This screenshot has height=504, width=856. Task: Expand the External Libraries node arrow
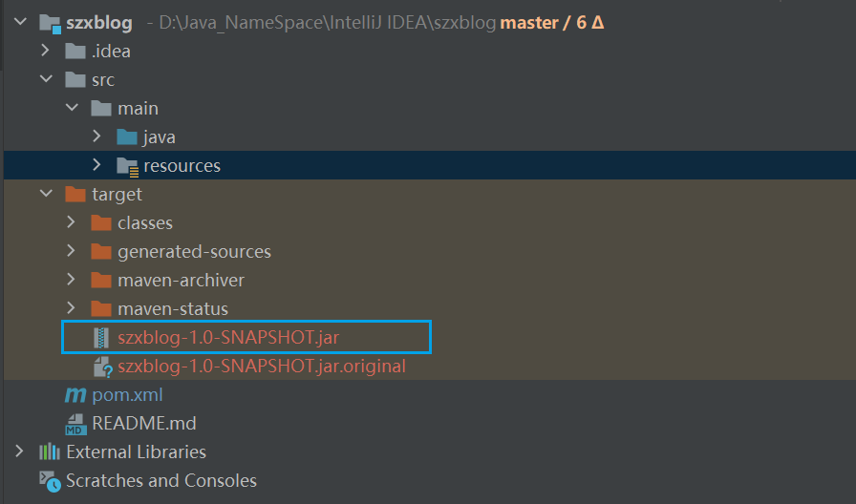pyautogui.click(x=20, y=451)
